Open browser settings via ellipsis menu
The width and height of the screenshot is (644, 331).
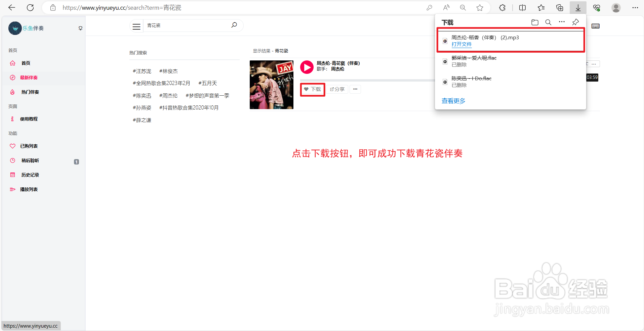coord(635,7)
